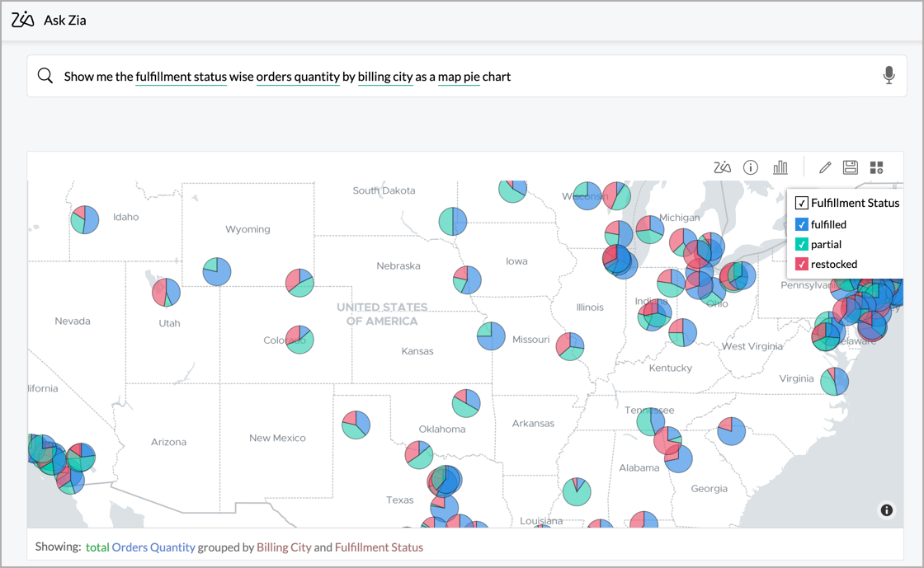The image size is (924, 568).
Task: Open the chart information icon
Action: [x=751, y=167]
